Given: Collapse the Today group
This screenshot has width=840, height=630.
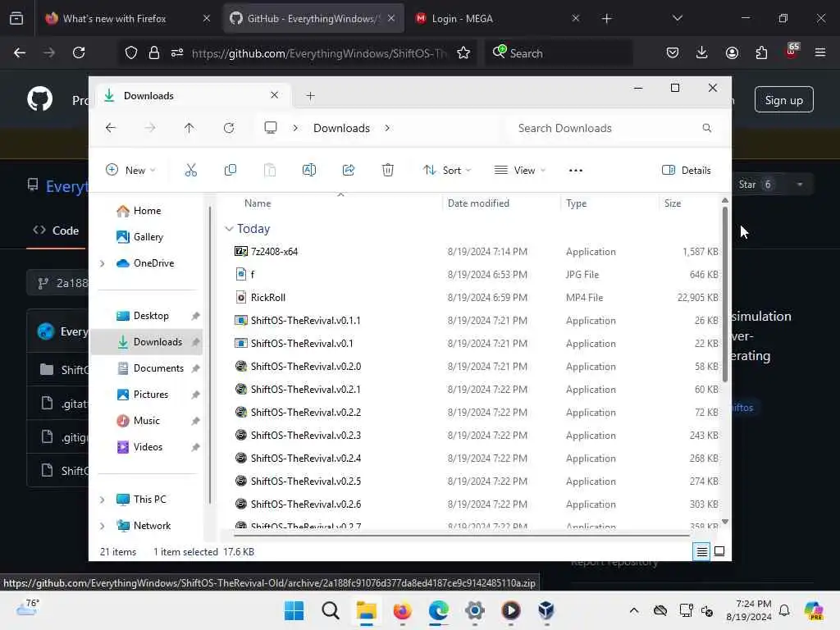Looking at the screenshot, I should point(230,229).
